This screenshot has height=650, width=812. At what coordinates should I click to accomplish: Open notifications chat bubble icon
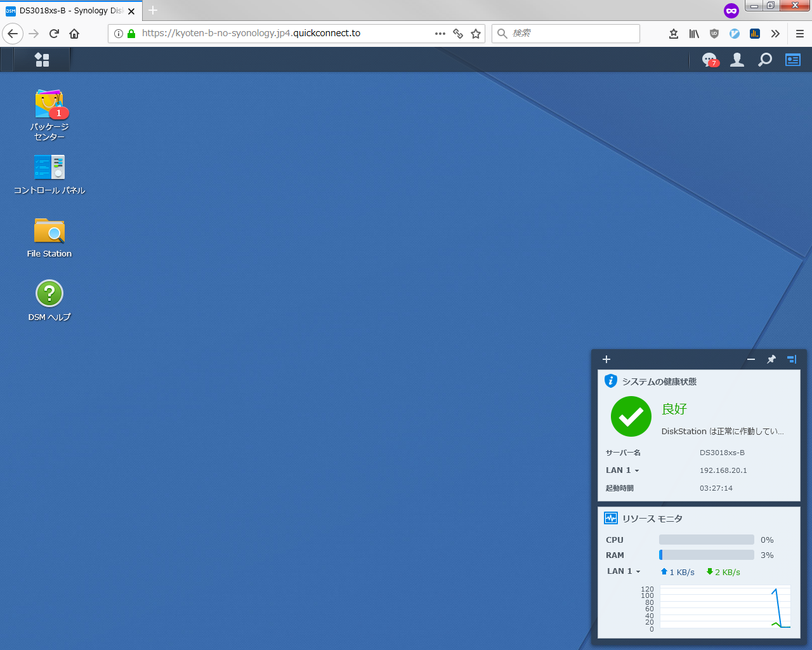point(709,60)
